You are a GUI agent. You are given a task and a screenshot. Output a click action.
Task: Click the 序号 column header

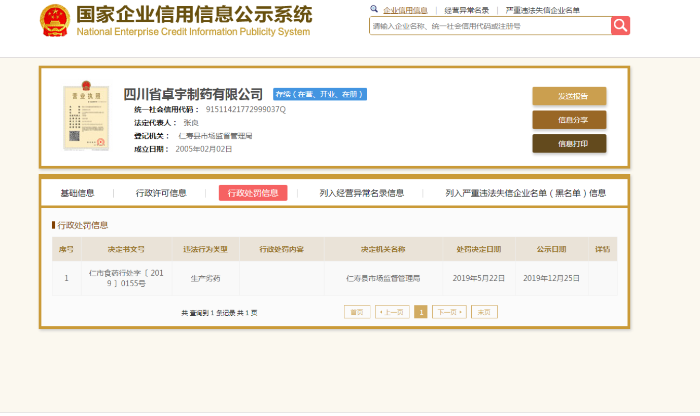tap(66, 249)
